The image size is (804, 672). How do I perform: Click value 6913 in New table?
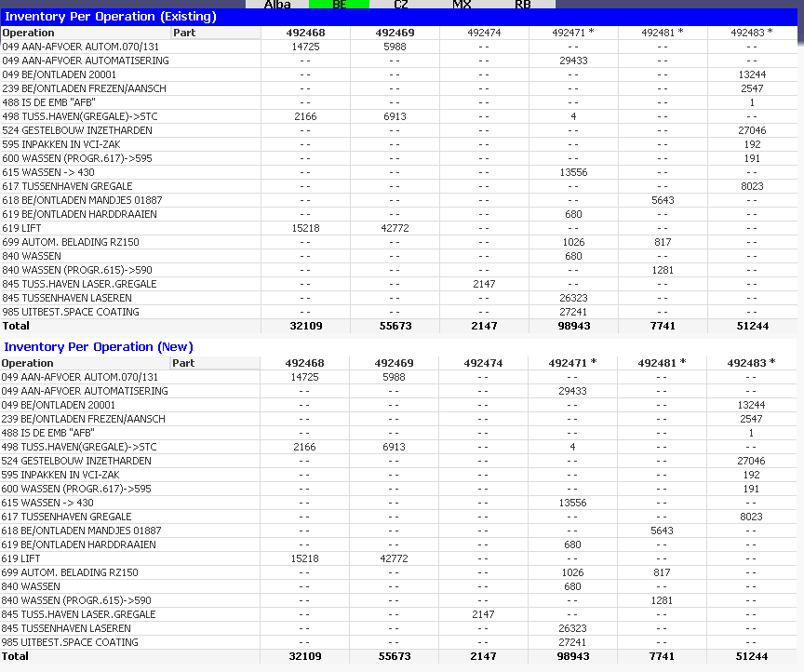pyautogui.click(x=394, y=447)
